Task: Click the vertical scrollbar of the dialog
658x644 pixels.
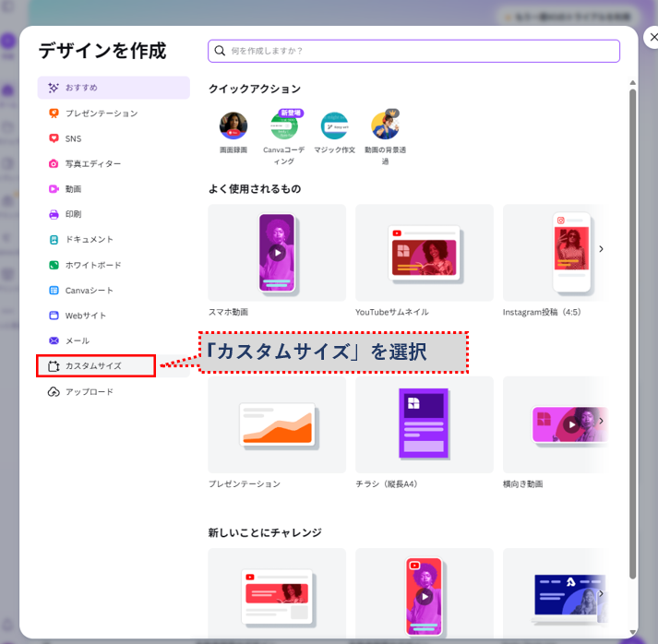Action: click(632, 332)
